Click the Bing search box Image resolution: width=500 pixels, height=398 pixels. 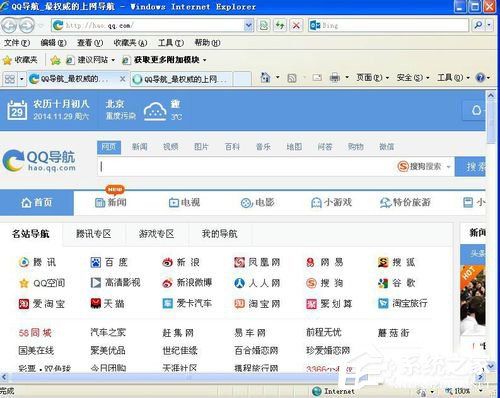coord(388,25)
